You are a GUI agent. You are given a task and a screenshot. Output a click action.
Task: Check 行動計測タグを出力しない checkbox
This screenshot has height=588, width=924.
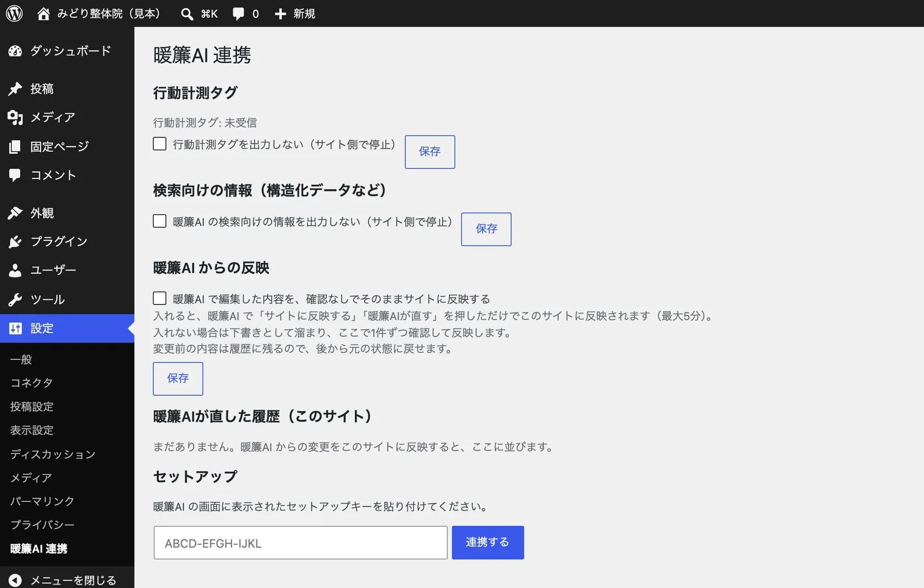click(x=160, y=144)
